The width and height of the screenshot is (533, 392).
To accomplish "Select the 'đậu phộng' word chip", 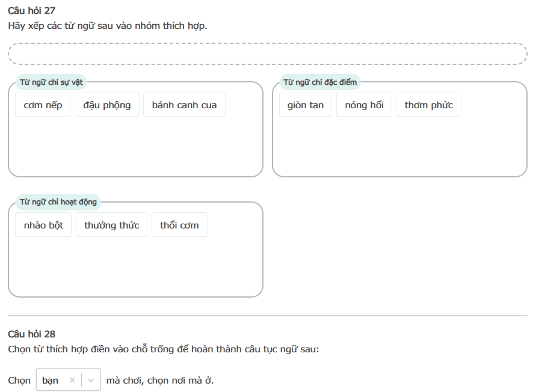I will click(x=107, y=105).
